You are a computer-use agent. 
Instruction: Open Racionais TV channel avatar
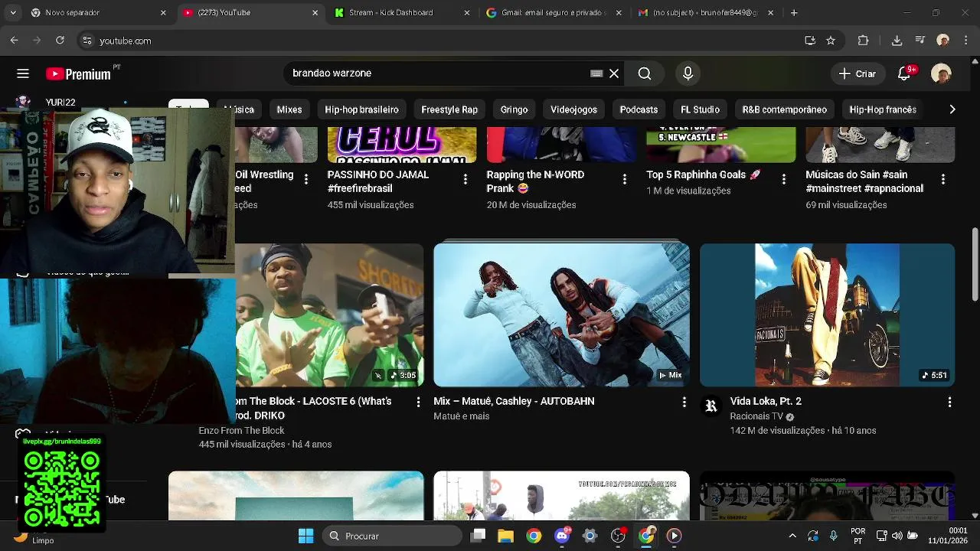point(711,406)
